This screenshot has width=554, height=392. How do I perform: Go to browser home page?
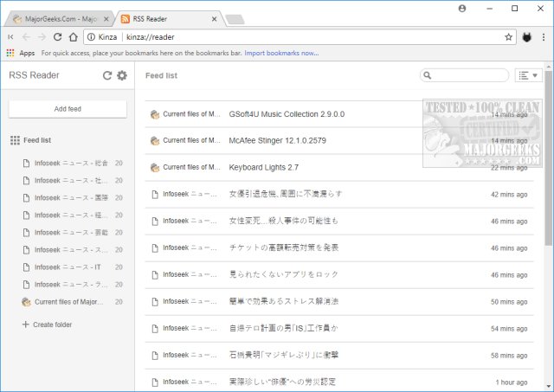click(x=74, y=36)
